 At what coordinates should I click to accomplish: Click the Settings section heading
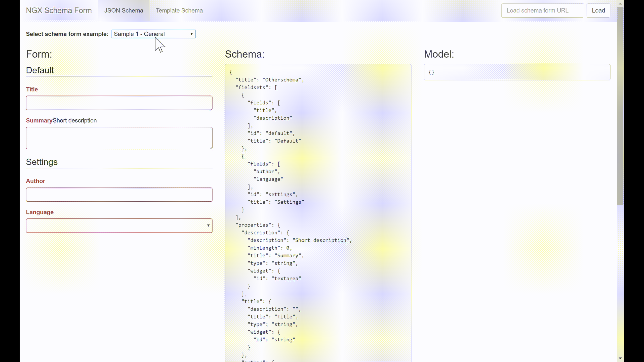[x=42, y=162]
